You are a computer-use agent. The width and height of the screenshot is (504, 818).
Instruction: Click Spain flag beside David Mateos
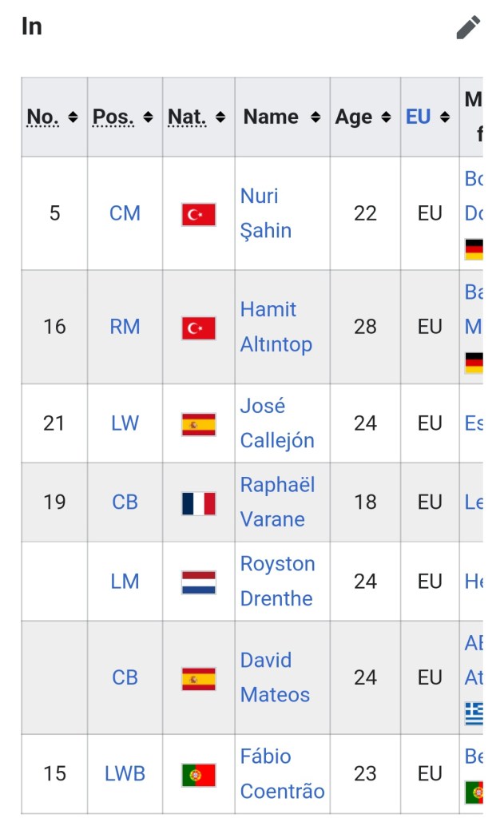(x=198, y=678)
